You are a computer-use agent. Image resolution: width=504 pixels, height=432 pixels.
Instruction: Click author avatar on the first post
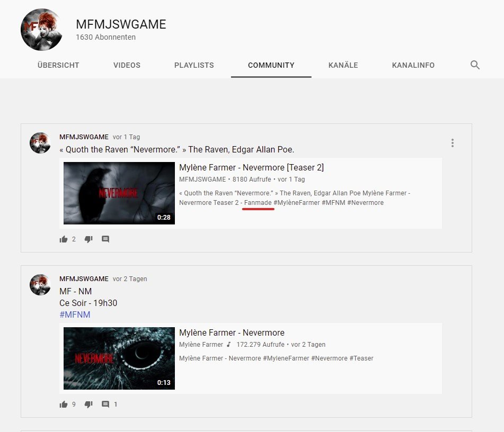pyautogui.click(x=40, y=143)
